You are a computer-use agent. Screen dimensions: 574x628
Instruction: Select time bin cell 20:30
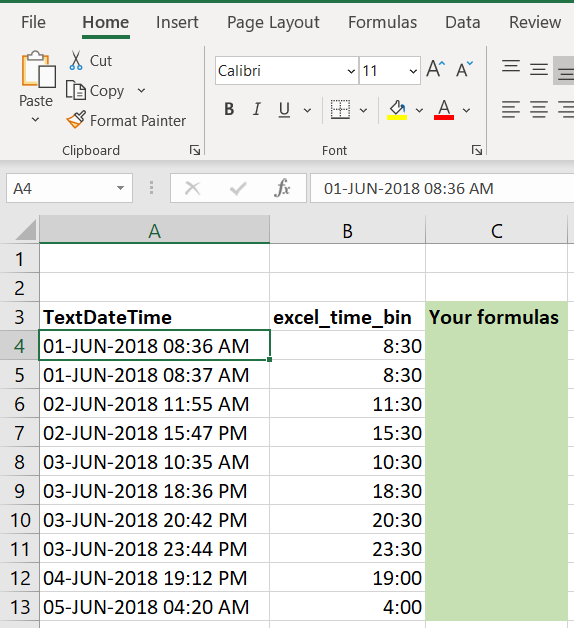347,520
